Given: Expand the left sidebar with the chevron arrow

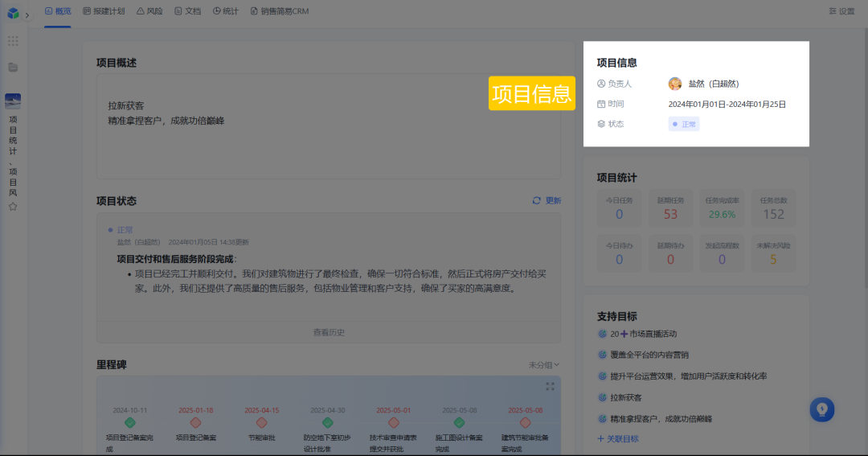Looking at the screenshot, I should [x=27, y=15].
